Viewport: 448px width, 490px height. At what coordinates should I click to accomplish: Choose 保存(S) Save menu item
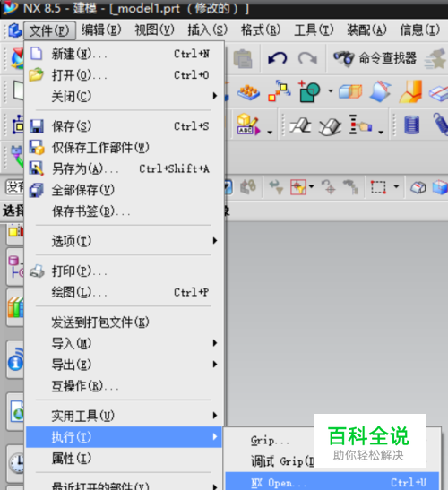coord(124,126)
